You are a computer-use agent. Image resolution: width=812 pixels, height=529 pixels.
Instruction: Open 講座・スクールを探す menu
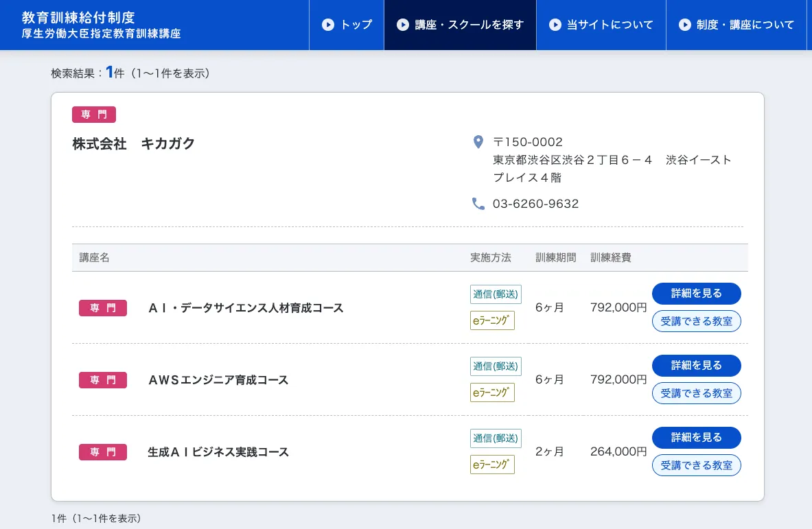[460, 25]
